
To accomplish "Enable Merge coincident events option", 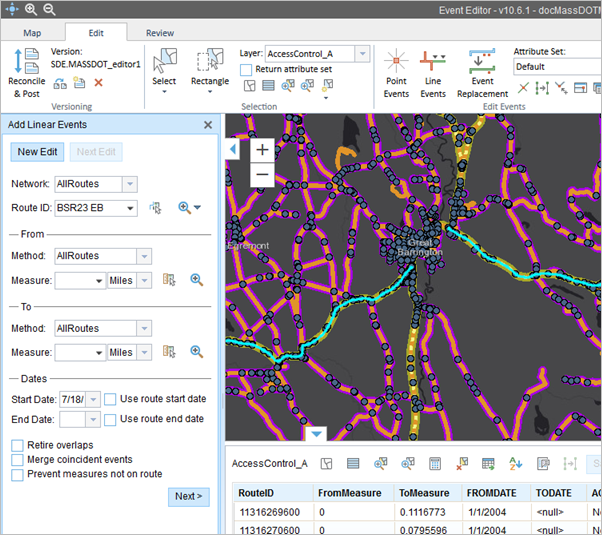I will 18,460.
